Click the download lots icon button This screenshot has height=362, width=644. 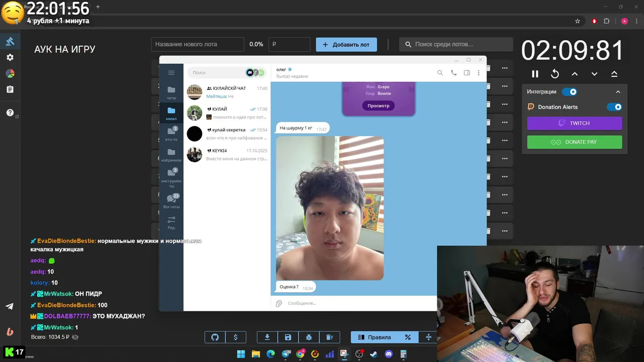[267, 337]
